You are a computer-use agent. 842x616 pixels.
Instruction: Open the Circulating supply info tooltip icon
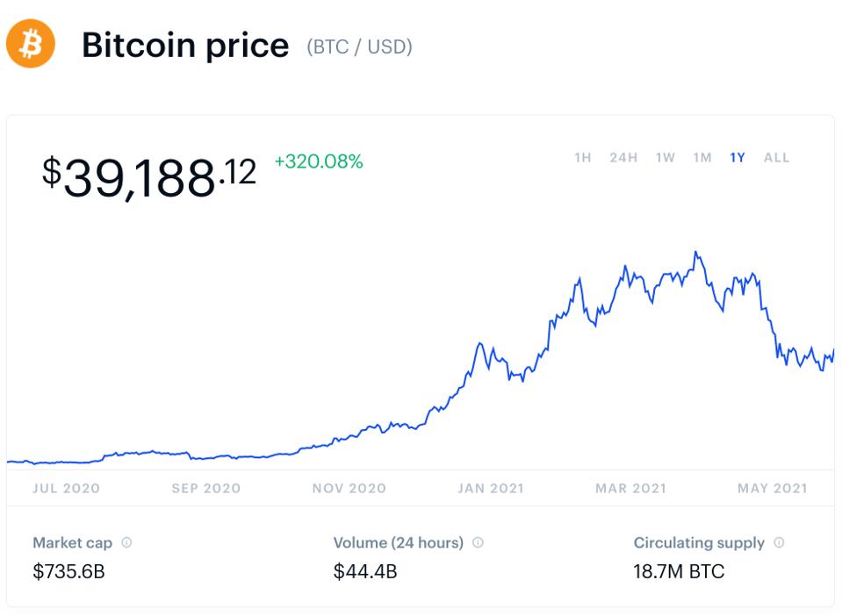coord(778,542)
